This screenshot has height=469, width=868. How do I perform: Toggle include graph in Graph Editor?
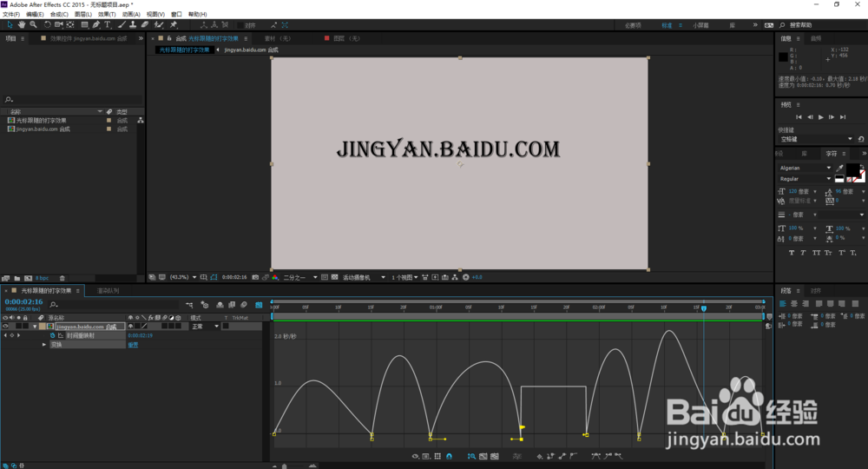pyautogui.click(x=60, y=335)
